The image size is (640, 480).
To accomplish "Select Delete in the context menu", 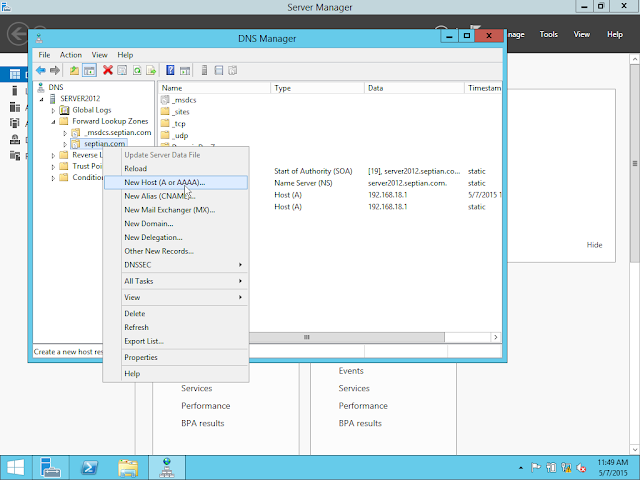I will pos(176,313).
